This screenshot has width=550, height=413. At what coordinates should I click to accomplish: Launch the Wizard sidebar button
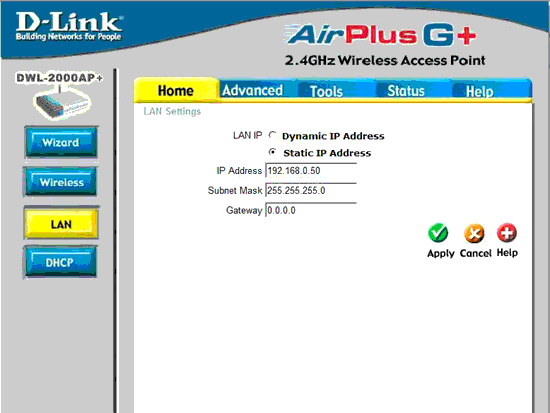pyautogui.click(x=61, y=142)
